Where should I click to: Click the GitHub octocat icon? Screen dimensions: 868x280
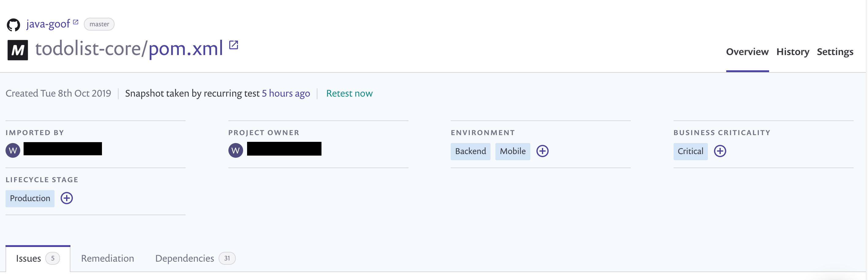(13, 25)
